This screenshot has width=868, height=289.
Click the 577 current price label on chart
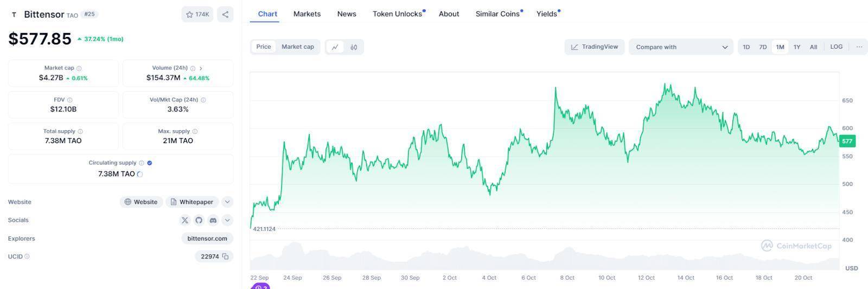point(847,141)
